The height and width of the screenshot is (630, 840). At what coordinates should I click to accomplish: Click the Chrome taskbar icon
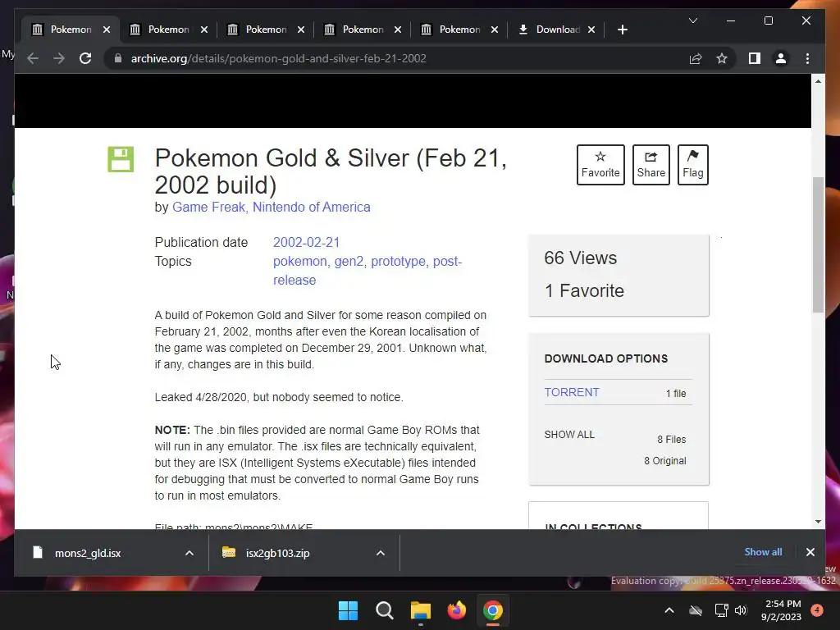[493, 610]
